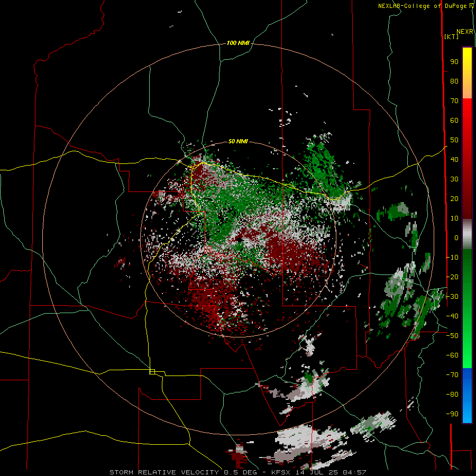Image resolution: width=476 pixels, height=476 pixels.
Task: Select the 60 value on velocity scale
Action: 454,120
